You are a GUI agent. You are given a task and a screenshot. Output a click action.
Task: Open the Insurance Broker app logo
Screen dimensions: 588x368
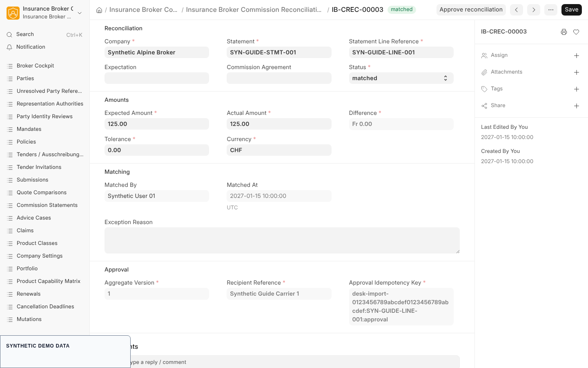coord(13,13)
